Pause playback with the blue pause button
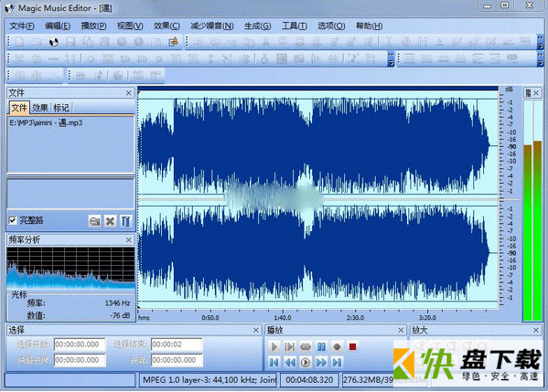 click(321, 346)
